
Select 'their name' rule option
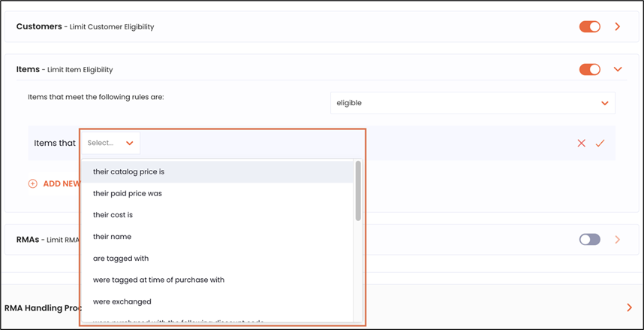(x=112, y=237)
